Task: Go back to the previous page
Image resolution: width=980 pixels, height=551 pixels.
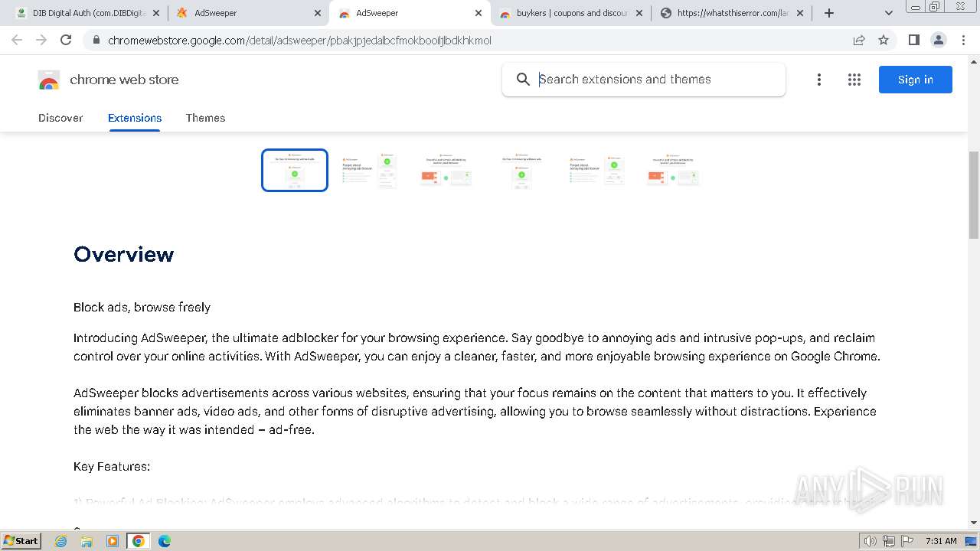Action: [17, 40]
